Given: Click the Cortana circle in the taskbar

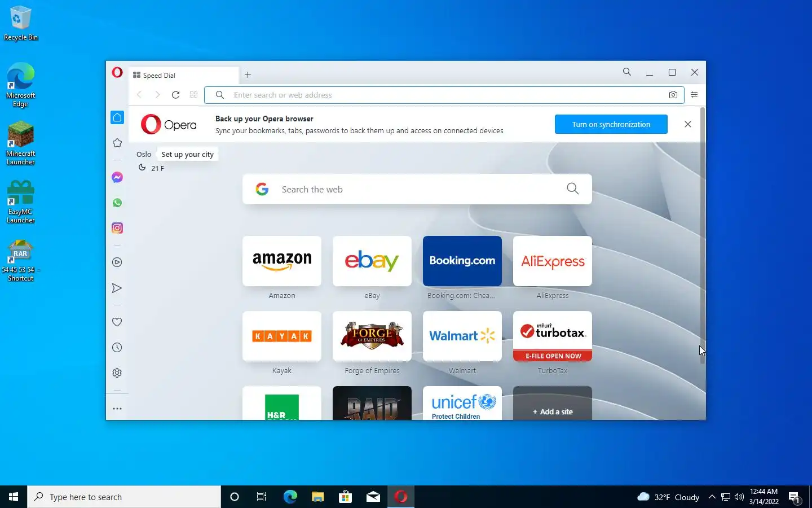Looking at the screenshot, I should click(x=235, y=497).
